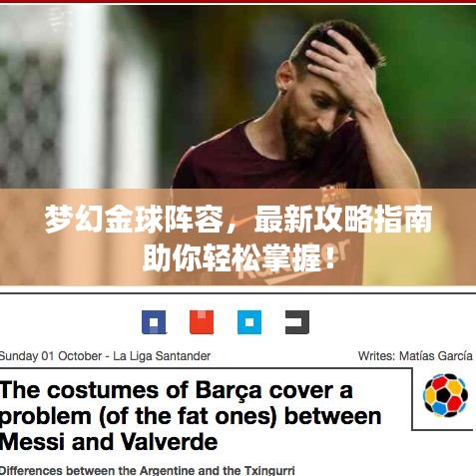476x476 pixels.
Task: Share article via blue Facebook icon
Action: pyautogui.click(x=154, y=322)
